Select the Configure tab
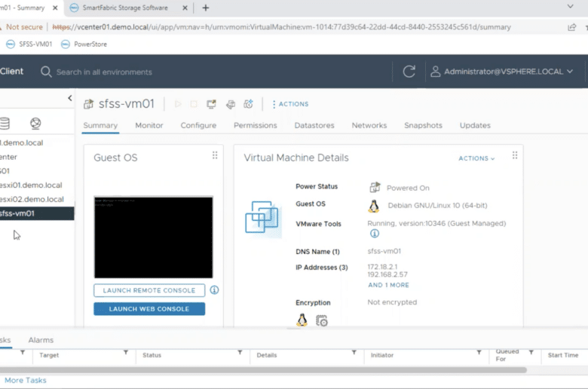Image resolution: width=588 pixels, height=389 pixels. [198, 125]
